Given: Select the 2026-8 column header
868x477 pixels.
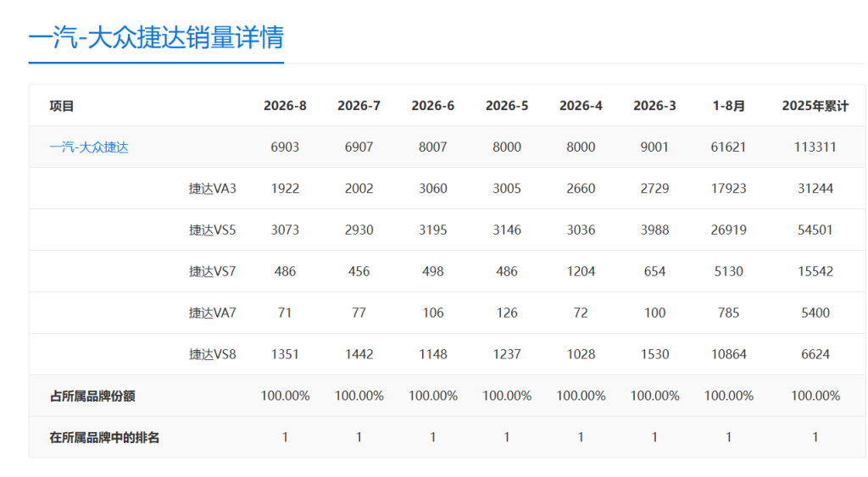Looking at the screenshot, I should tap(285, 106).
